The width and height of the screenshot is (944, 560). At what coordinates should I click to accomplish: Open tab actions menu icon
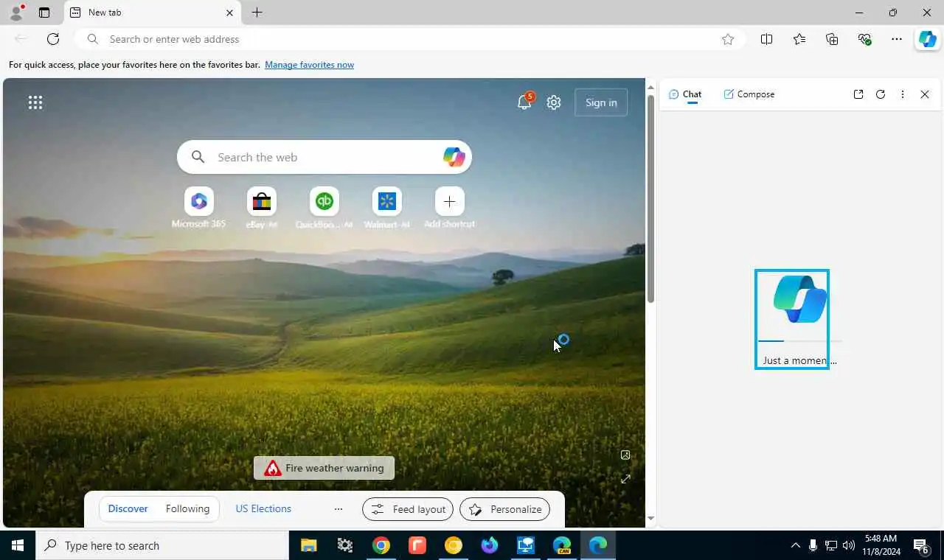pyautogui.click(x=44, y=13)
